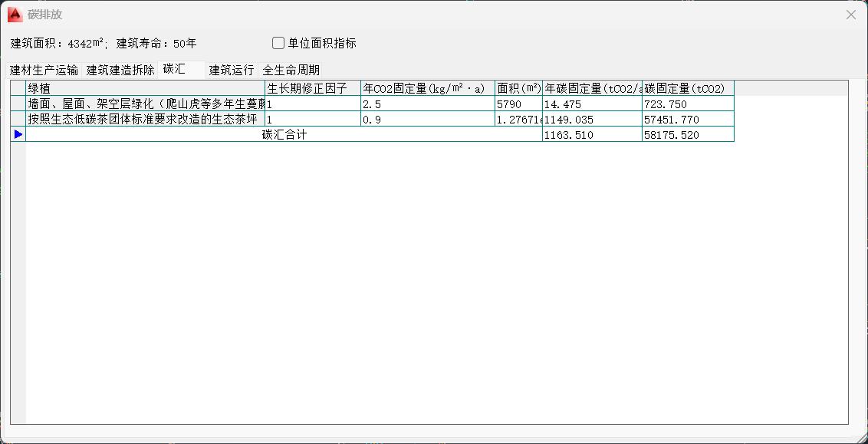Switch to the 建材生产运输 tab

tap(44, 70)
